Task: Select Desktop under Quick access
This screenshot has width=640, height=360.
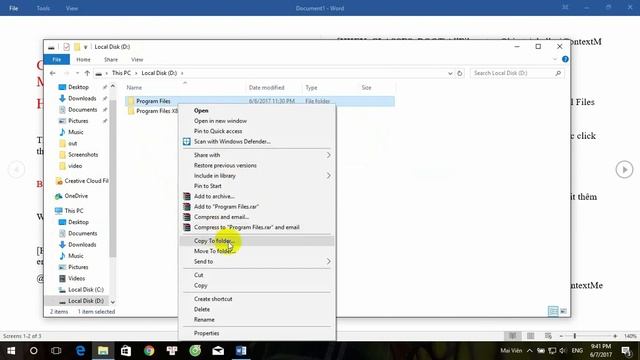Action: [78, 87]
